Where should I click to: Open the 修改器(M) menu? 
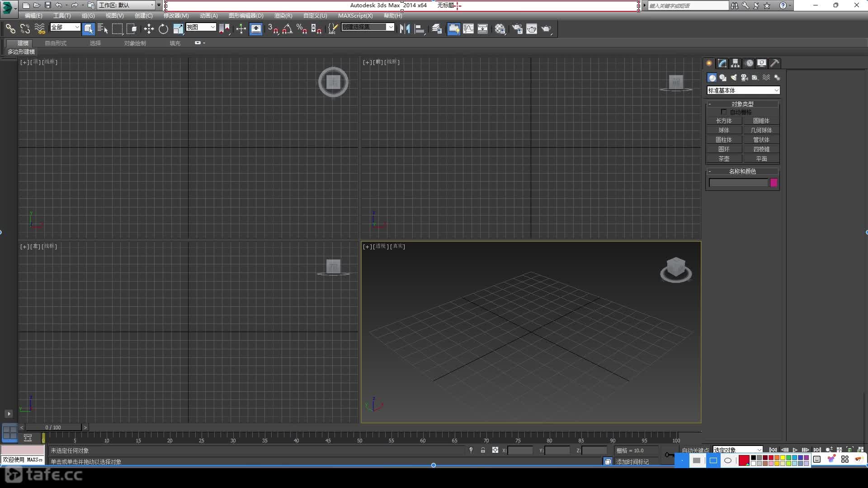tap(176, 16)
